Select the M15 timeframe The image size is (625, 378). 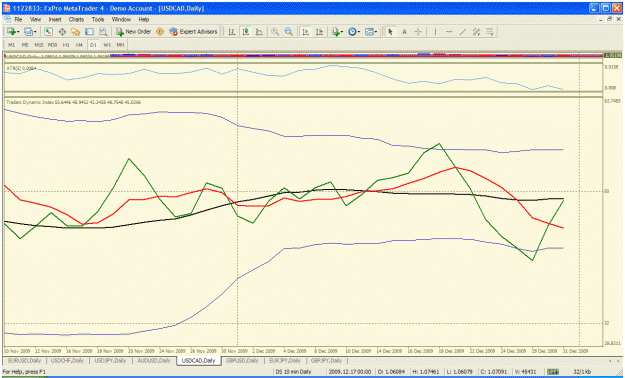pyautogui.click(x=38, y=45)
